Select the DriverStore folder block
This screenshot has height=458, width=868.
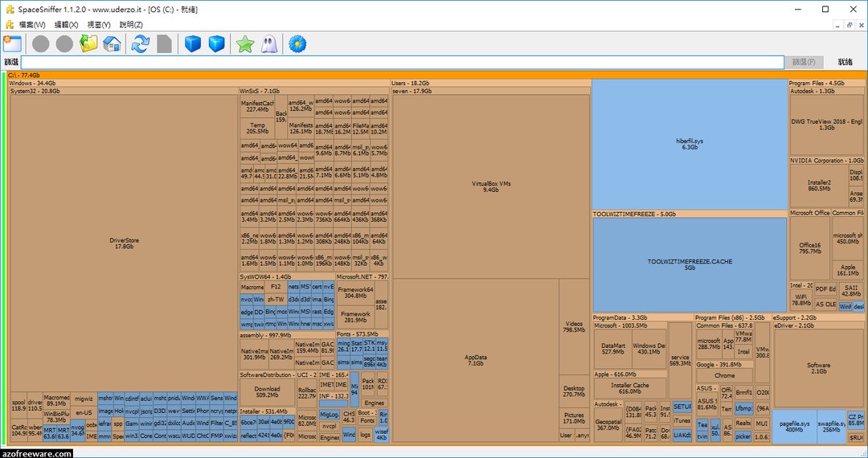(124, 243)
